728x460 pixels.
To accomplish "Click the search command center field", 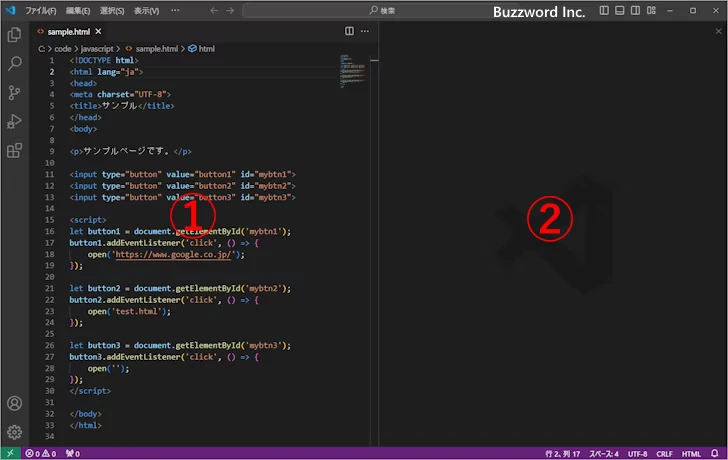I will tap(381, 10).
